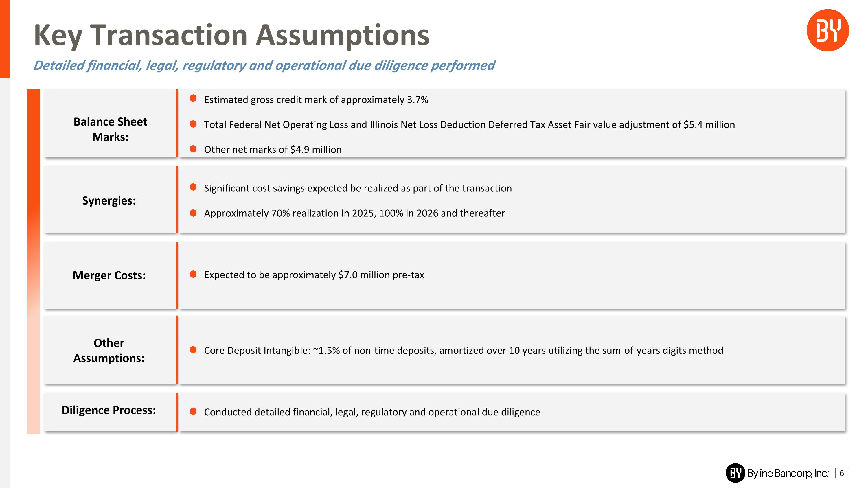
Task: Select the Diligence Process section label
Action: point(108,410)
